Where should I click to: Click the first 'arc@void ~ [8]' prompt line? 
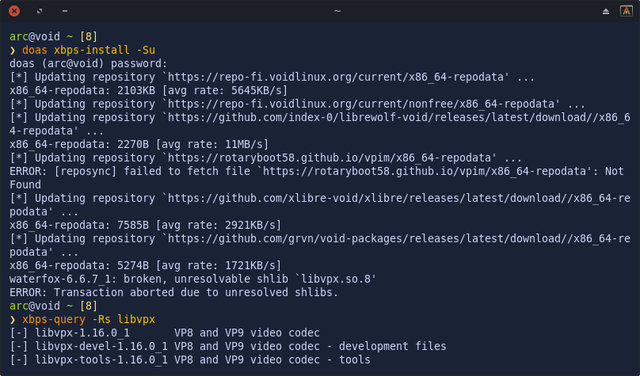pos(53,37)
